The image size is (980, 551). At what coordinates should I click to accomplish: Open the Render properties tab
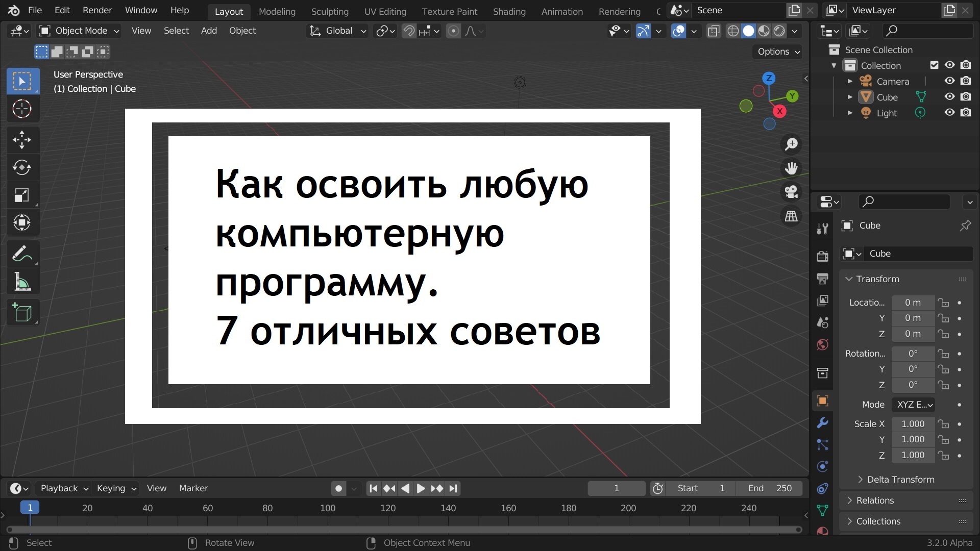point(822,256)
